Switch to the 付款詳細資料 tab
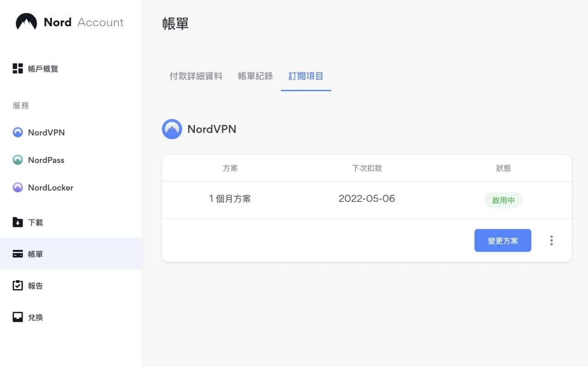Screen dimensions: 588x367 (x=196, y=76)
